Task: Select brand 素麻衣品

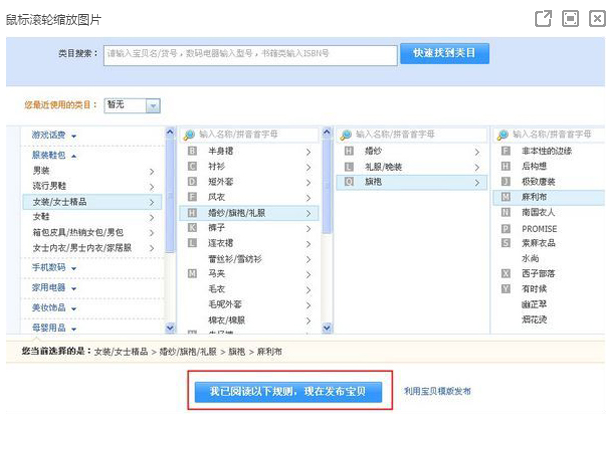Action: [x=549, y=243]
